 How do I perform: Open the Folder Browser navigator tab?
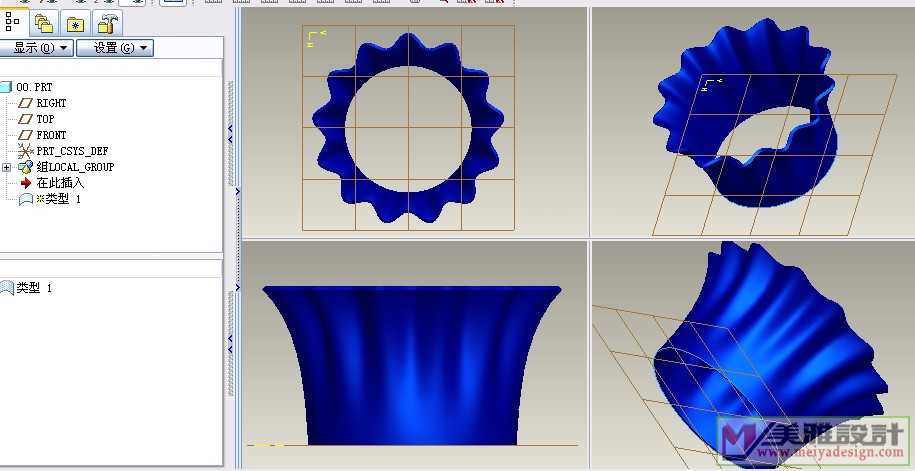coord(44,23)
